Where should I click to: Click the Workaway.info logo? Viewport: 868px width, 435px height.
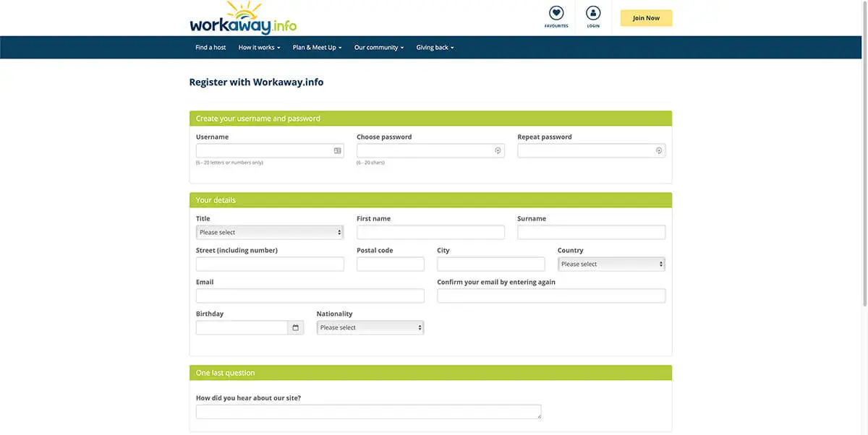click(x=243, y=18)
